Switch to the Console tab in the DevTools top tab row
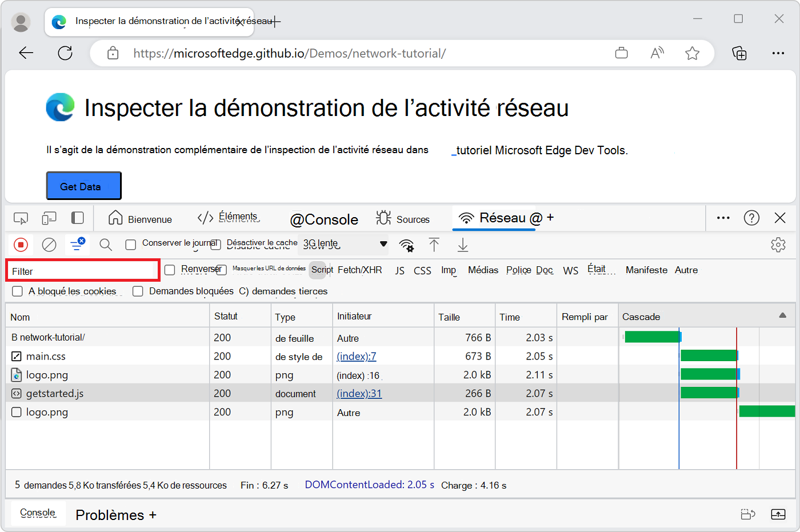 pos(324,219)
